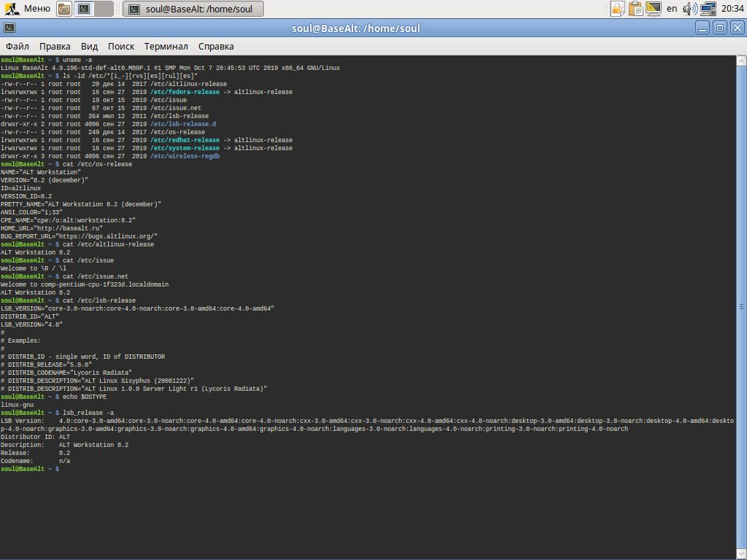Click the 'cat /etc/altlinux-release' command
Viewport: 747px width, 560px height.
pos(108,245)
